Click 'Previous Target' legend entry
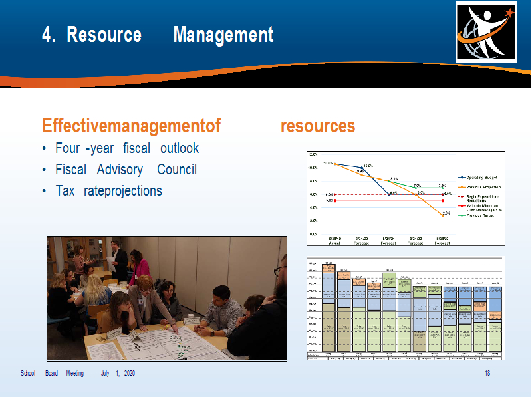Screen dimensions: 532x399 (475, 215)
